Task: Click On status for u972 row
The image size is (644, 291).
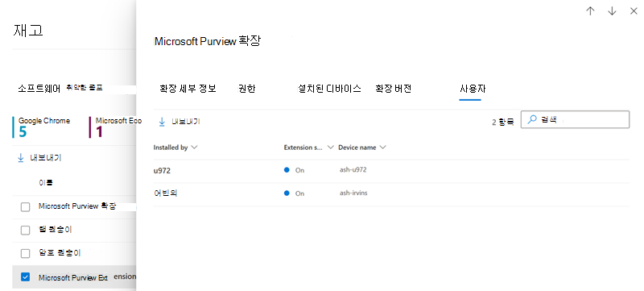Action: click(x=294, y=170)
